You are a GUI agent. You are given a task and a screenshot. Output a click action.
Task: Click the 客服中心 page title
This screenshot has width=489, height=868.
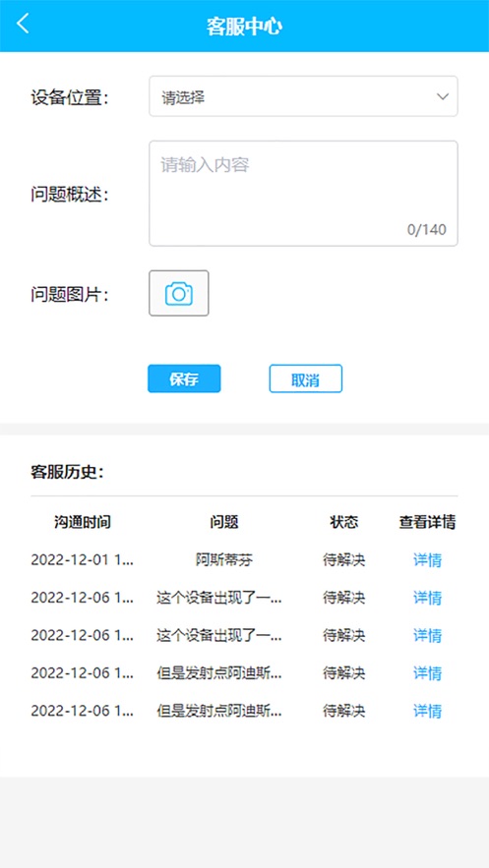click(x=244, y=26)
